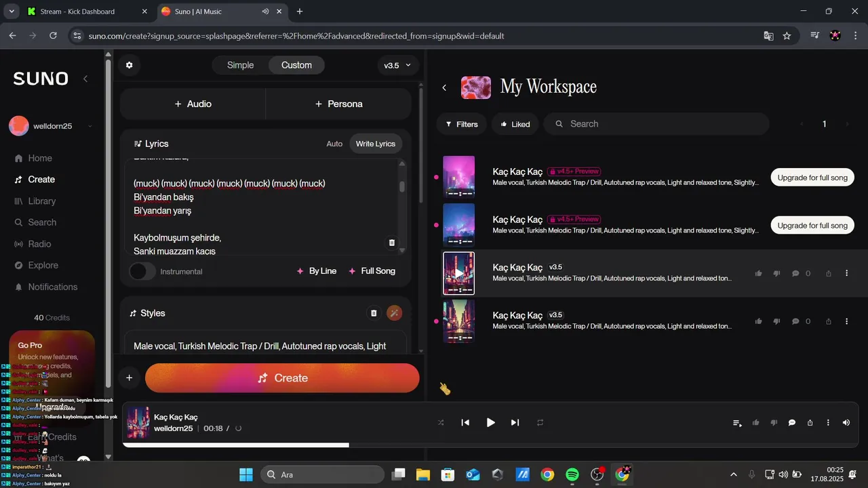Like the selected v3.5 Kaç Kaç Kaç track
868x488 pixels.
point(758,273)
